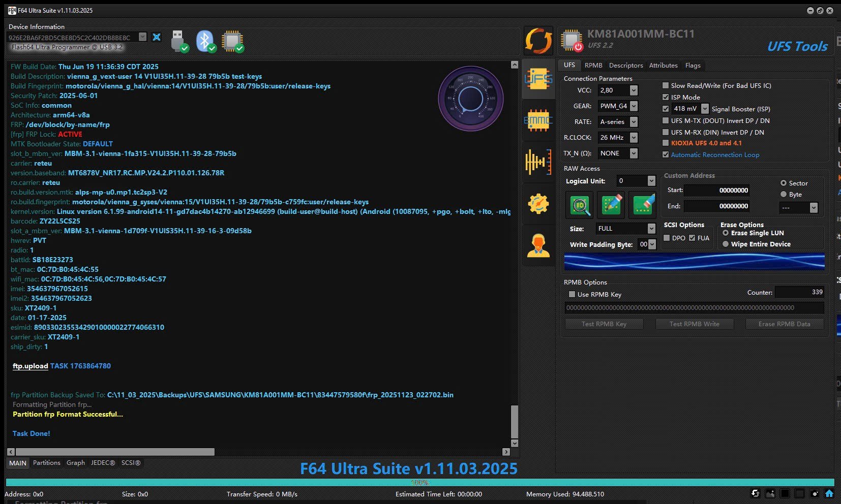Click the Test RPMB Write button
The image size is (841, 504).
(x=694, y=324)
